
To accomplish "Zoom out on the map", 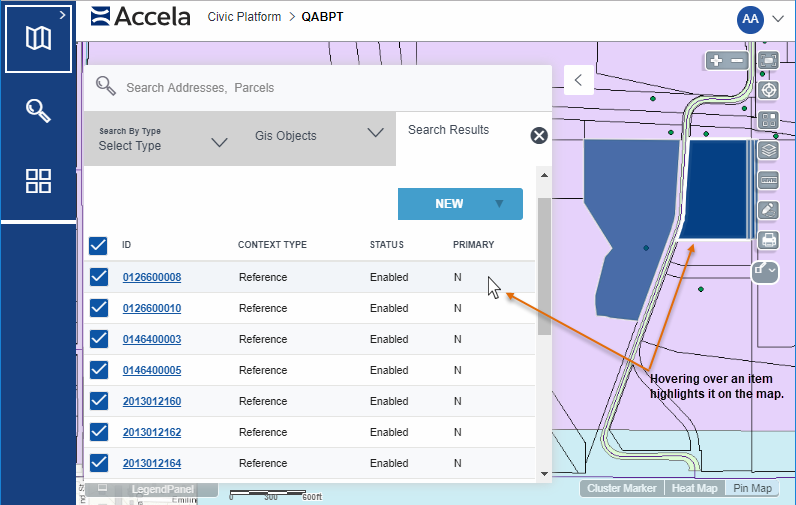I will [737, 61].
